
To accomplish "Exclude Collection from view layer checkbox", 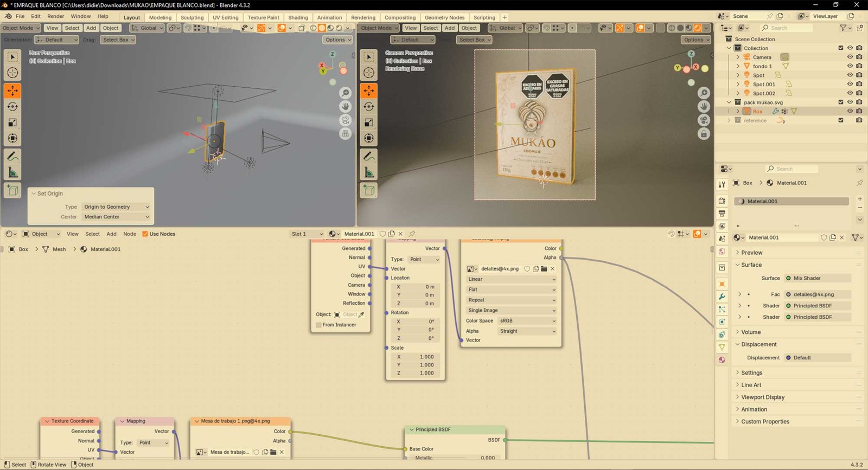I will [x=841, y=48].
